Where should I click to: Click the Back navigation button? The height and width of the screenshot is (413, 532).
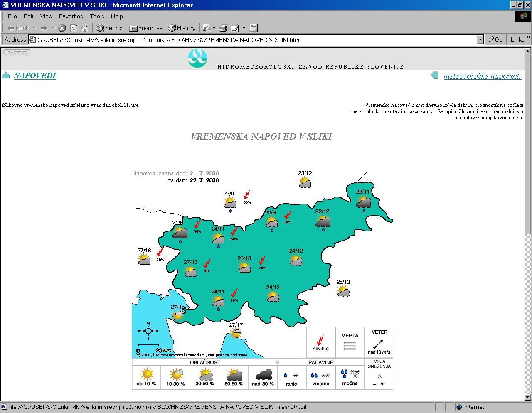18,28
